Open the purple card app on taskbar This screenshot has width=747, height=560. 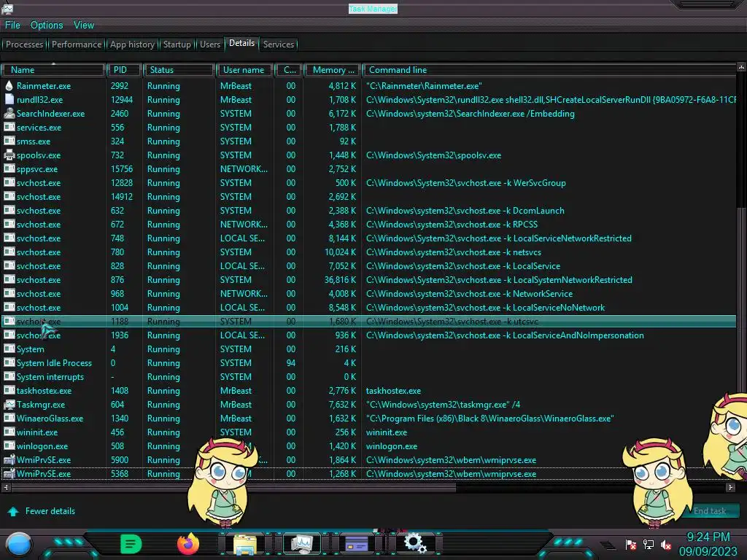coord(357,544)
